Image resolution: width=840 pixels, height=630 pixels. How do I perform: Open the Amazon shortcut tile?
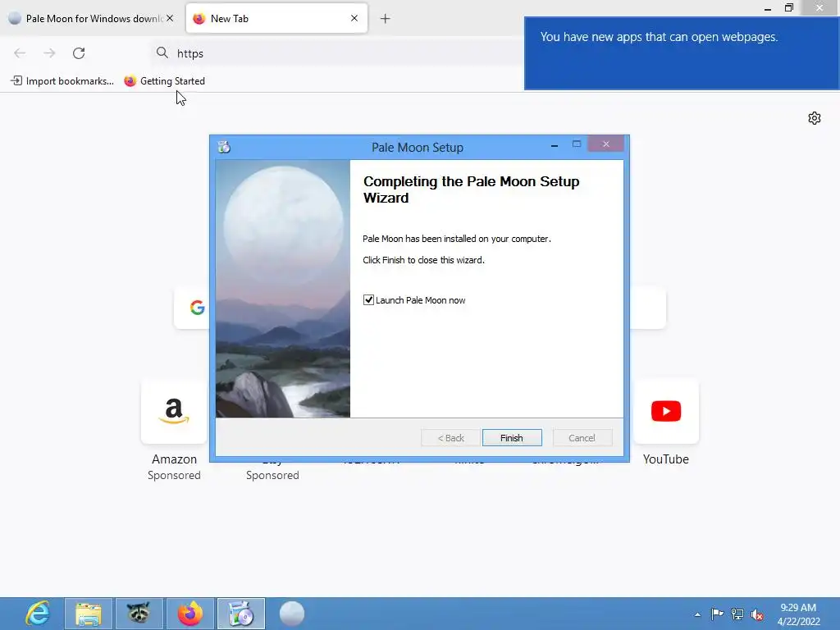174,411
